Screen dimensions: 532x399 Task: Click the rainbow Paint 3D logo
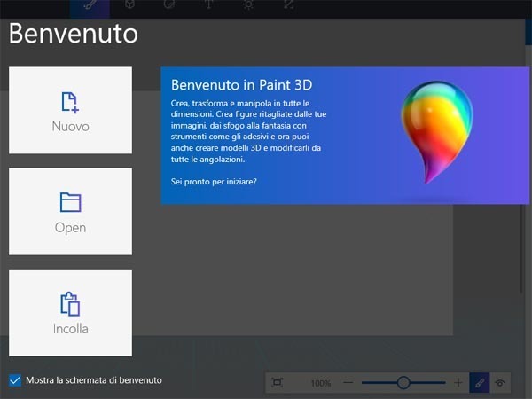(437, 132)
